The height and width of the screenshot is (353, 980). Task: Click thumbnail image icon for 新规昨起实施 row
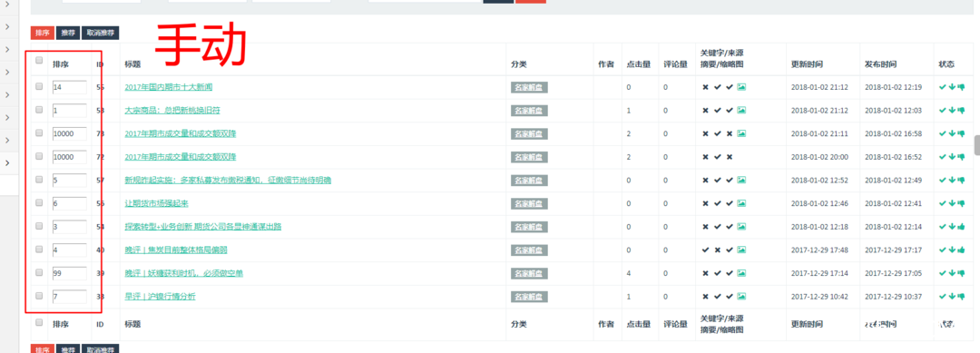point(741,180)
